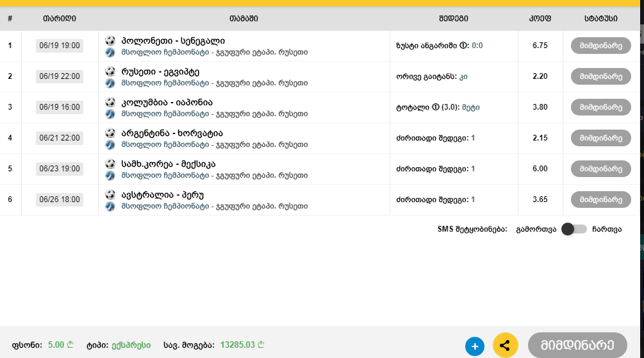Screen dimensions: 644x358
Task: Click the გამორთვა label beside switch
Action: point(536,229)
